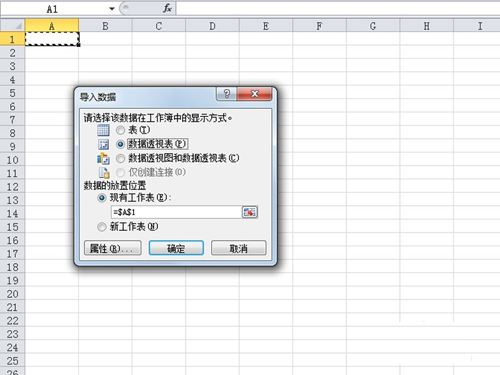This screenshot has height=375, width=500.
Task: Select row 1 header
Action: coord(12,39)
